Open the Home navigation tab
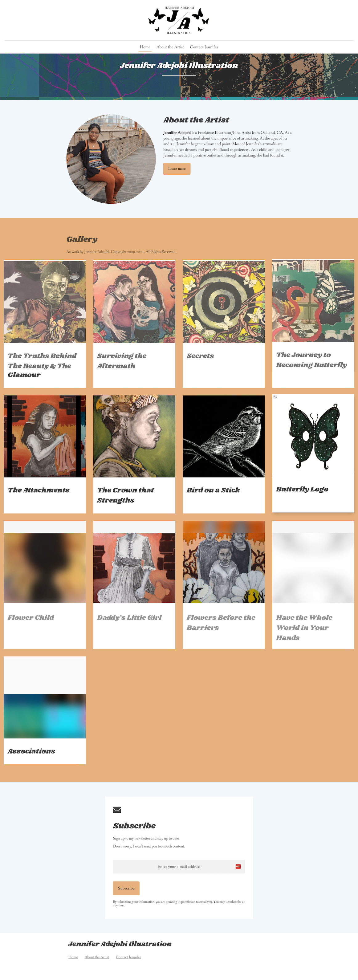 point(145,47)
